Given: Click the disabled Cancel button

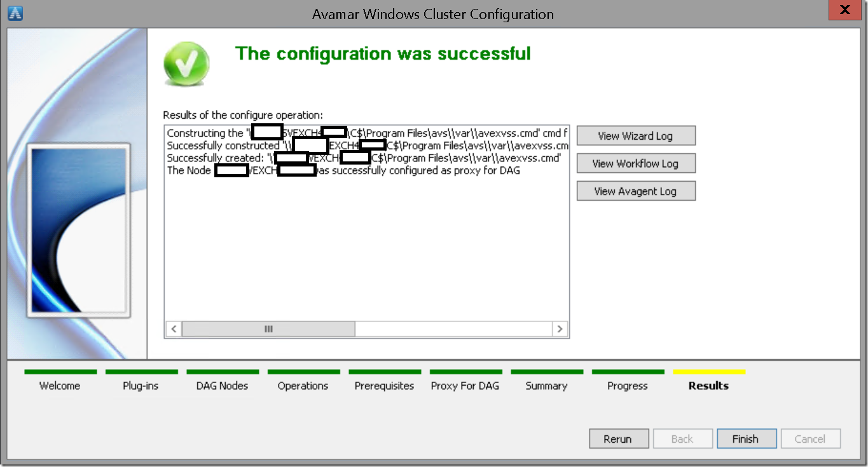Looking at the screenshot, I should (810, 439).
